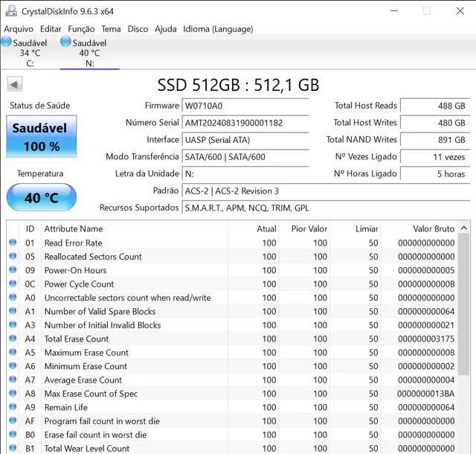Click the serial number field AMT20240831900001182
The image size is (476, 454).
tap(245, 123)
